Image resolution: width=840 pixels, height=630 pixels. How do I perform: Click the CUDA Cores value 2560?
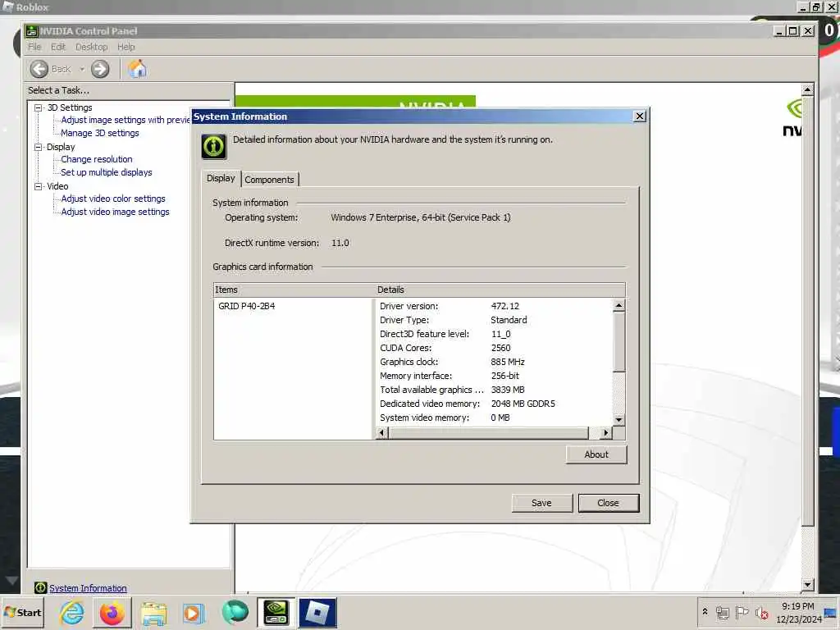[501, 348]
